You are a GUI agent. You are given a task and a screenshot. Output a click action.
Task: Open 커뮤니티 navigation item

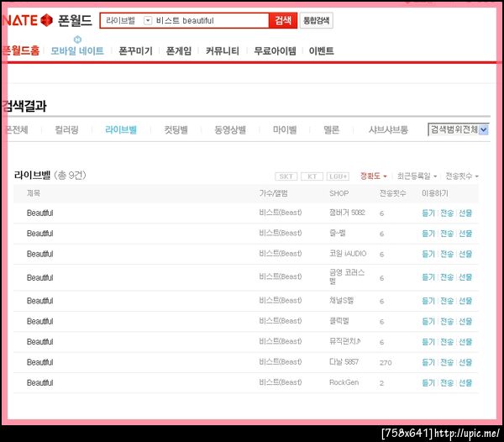(223, 50)
